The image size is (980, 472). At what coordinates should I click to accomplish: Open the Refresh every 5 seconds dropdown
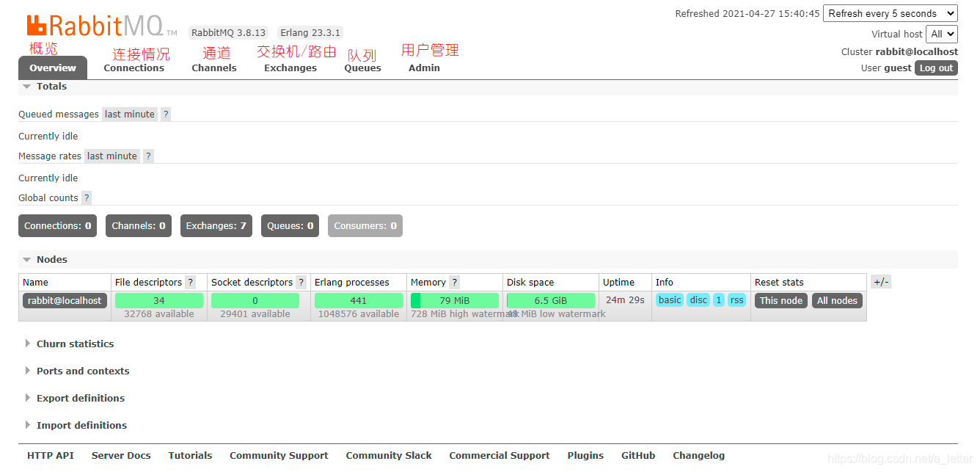pos(890,13)
